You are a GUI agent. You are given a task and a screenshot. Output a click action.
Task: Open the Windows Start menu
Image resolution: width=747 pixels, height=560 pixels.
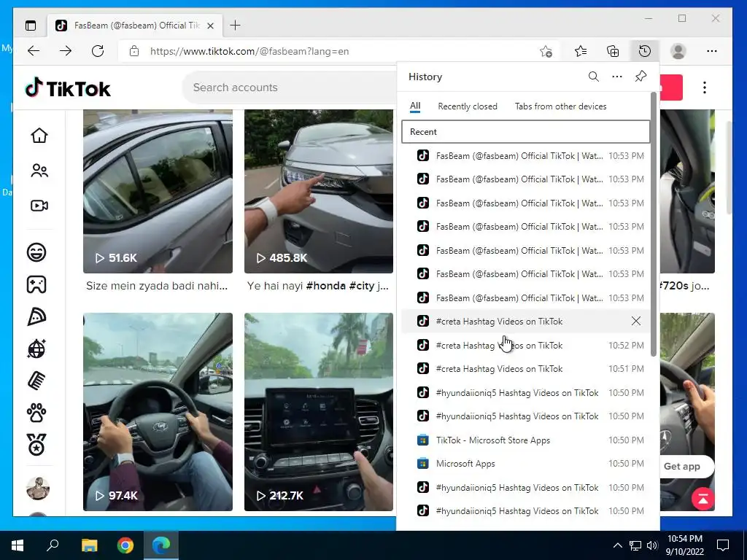(18, 545)
